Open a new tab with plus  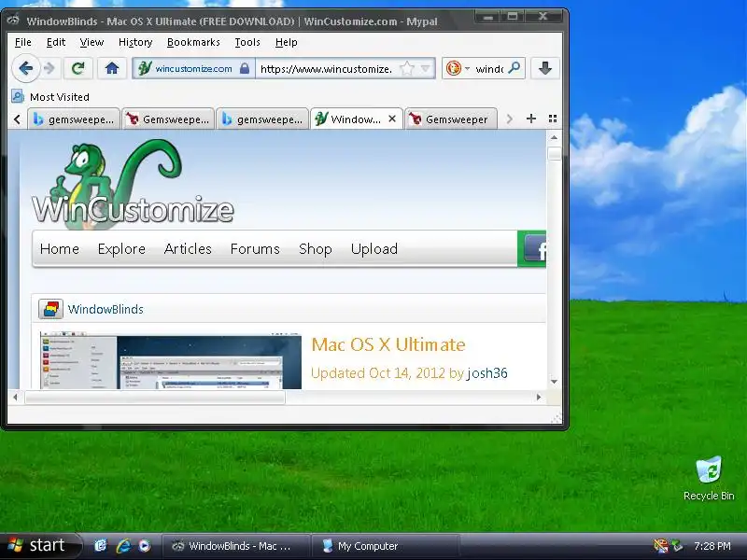[x=531, y=119]
